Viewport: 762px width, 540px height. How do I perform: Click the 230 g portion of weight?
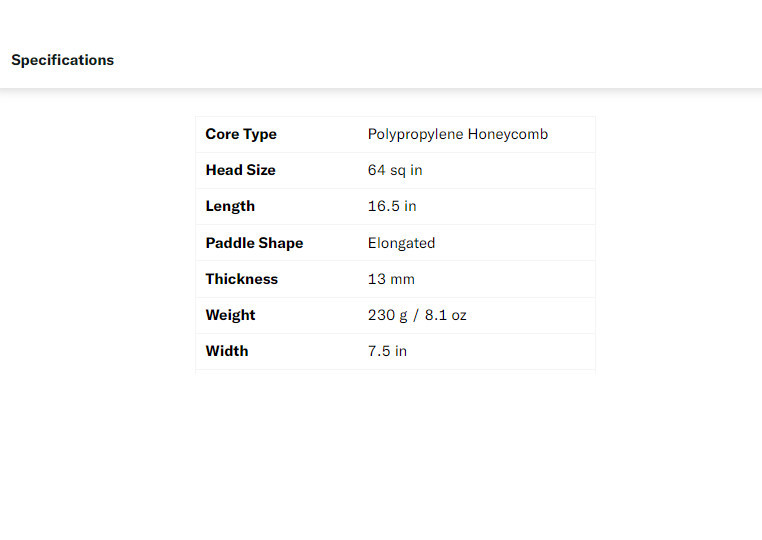point(388,315)
